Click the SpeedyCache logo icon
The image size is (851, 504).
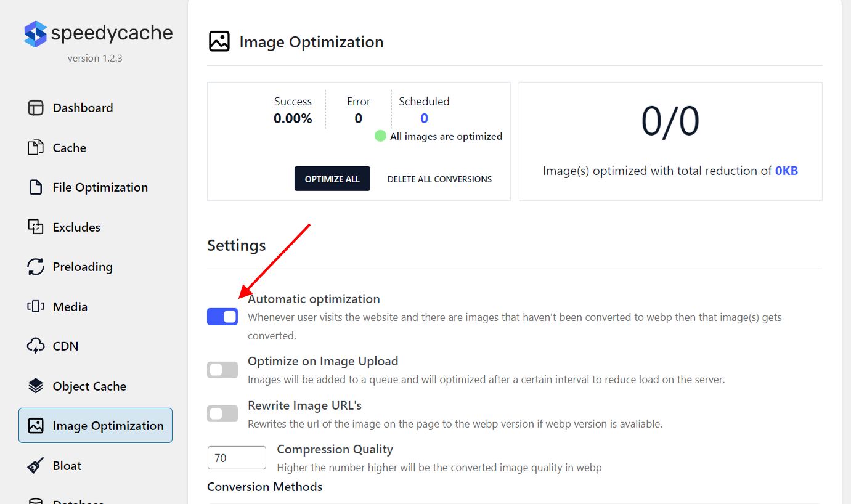point(35,34)
